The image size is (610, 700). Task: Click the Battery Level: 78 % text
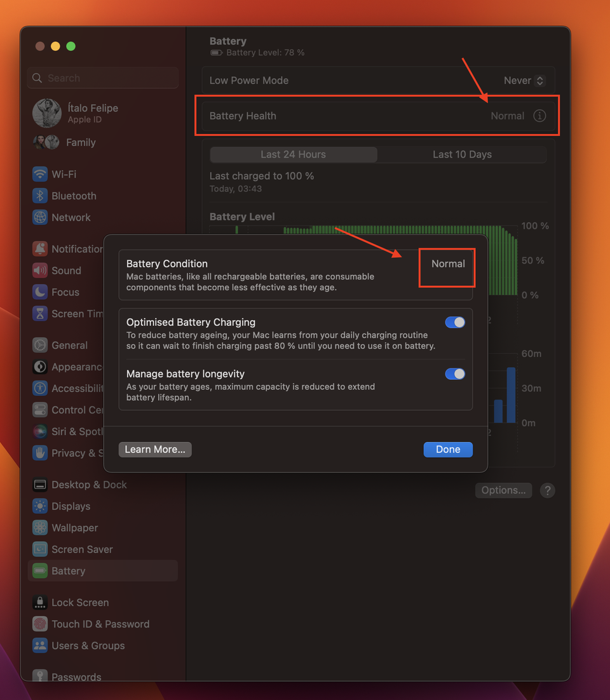pos(265,53)
